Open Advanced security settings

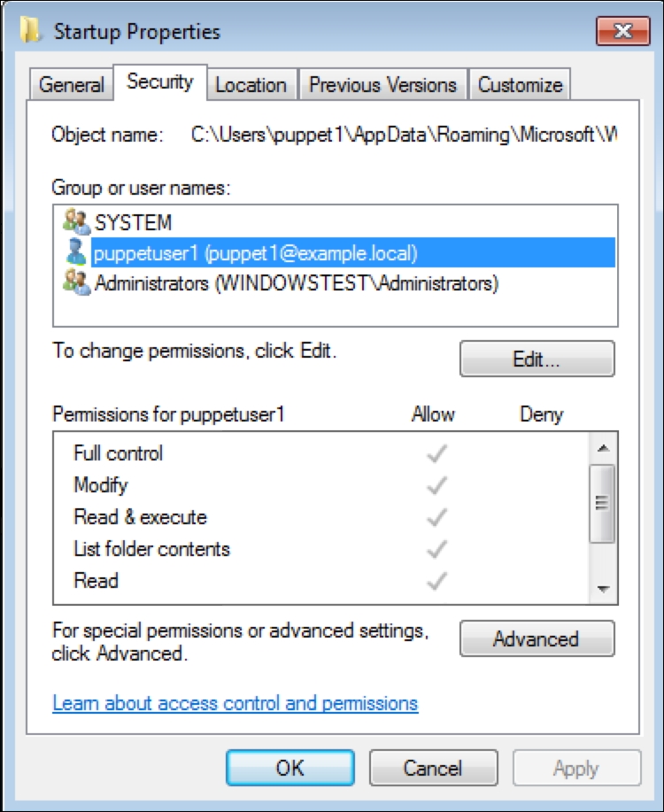[x=536, y=638]
